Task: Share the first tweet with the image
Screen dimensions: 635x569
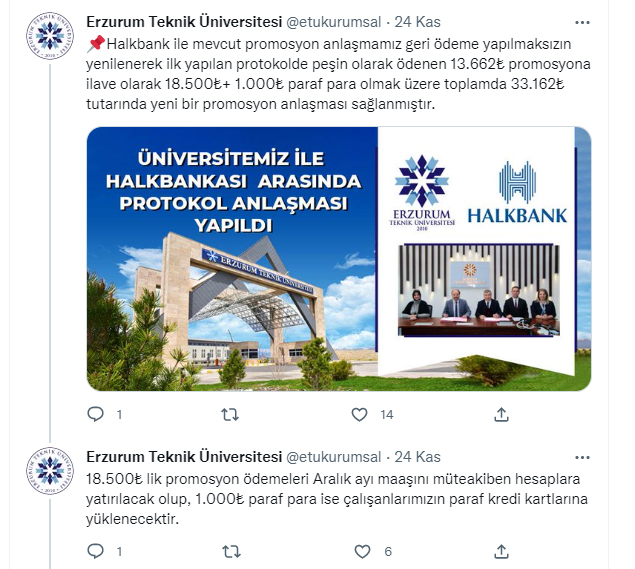Action: tap(501, 414)
